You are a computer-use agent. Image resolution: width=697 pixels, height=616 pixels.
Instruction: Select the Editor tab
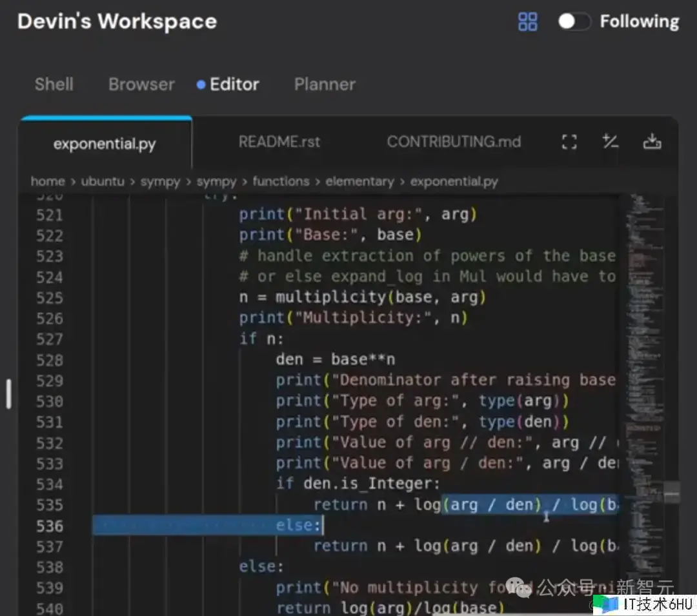point(234,84)
